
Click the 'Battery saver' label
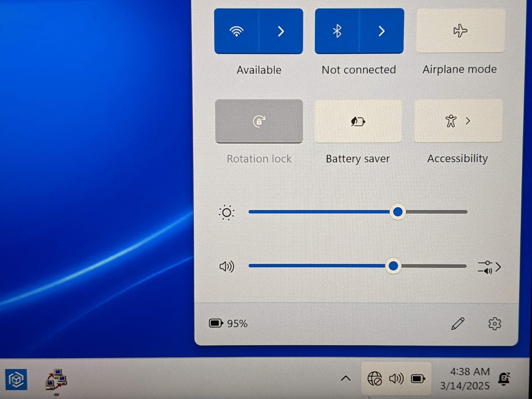pos(358,159)
